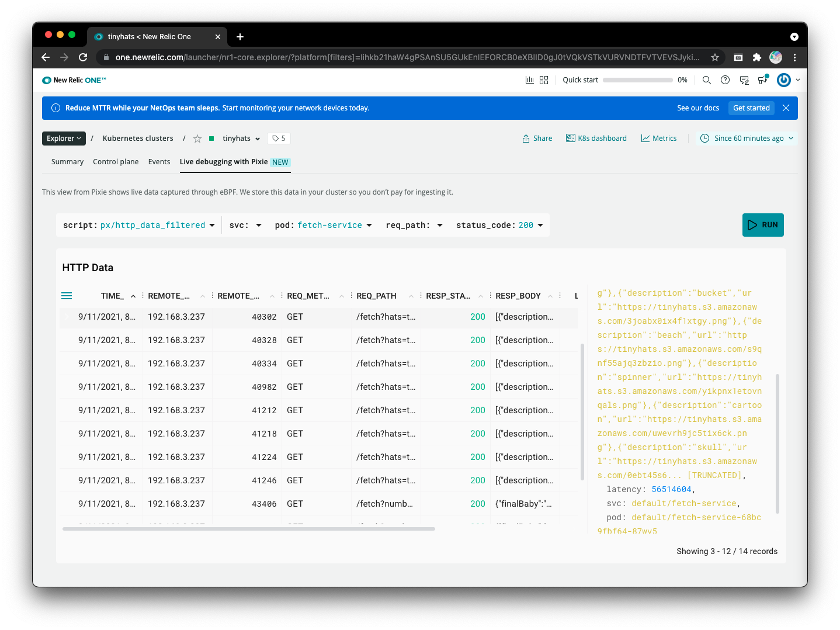The width and height of the screenshot is (840, 630).
Task: Favorite the tinyhats cluster with star
Action: click(197, 139)
